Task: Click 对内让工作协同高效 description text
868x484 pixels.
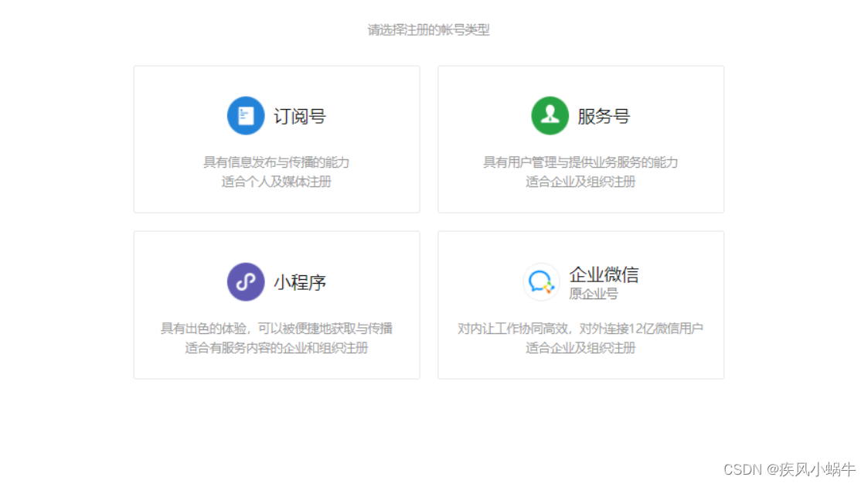Action: [x=580, y=329]
